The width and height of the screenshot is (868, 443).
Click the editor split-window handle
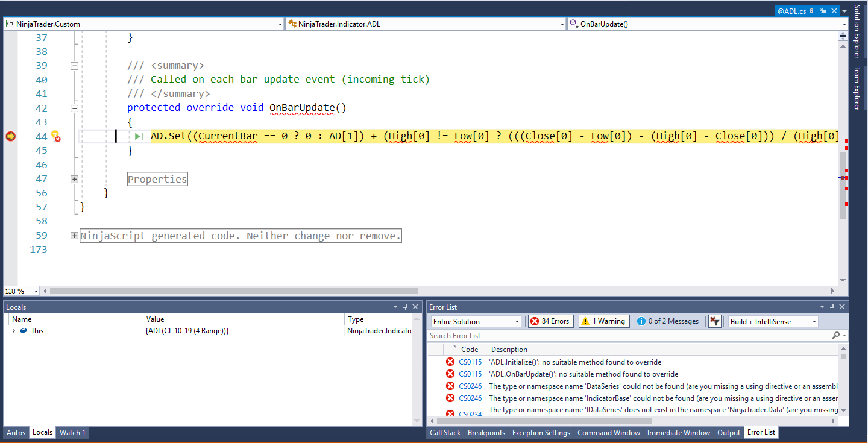coord(843,36)
